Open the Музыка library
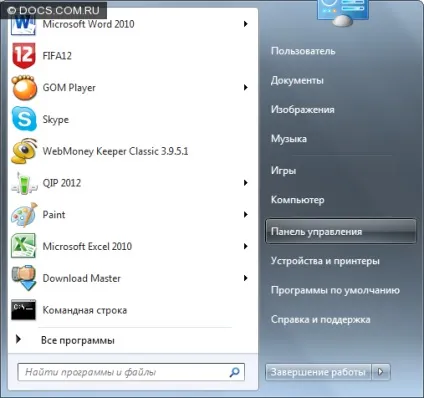 click(289, 139)
